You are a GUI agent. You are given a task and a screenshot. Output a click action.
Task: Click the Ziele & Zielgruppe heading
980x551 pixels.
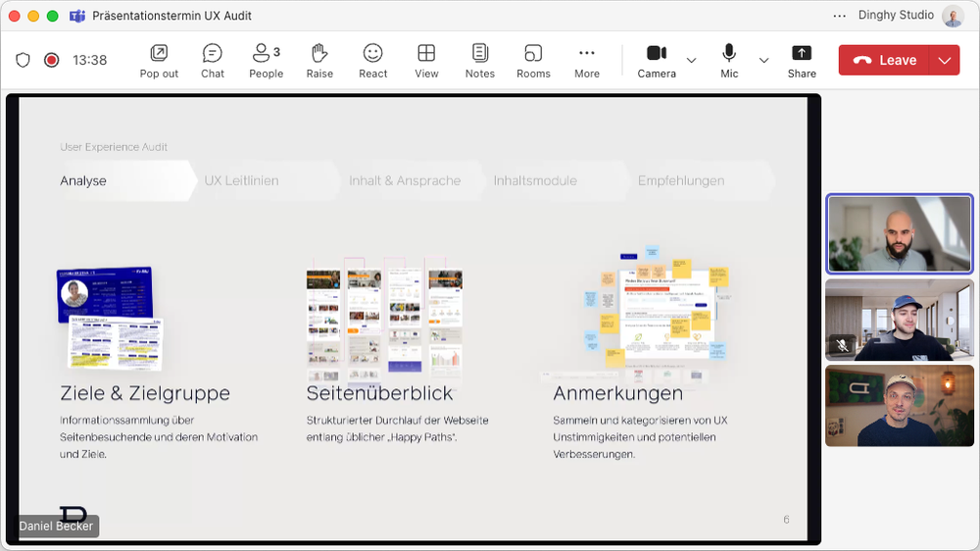pos(145,393)
